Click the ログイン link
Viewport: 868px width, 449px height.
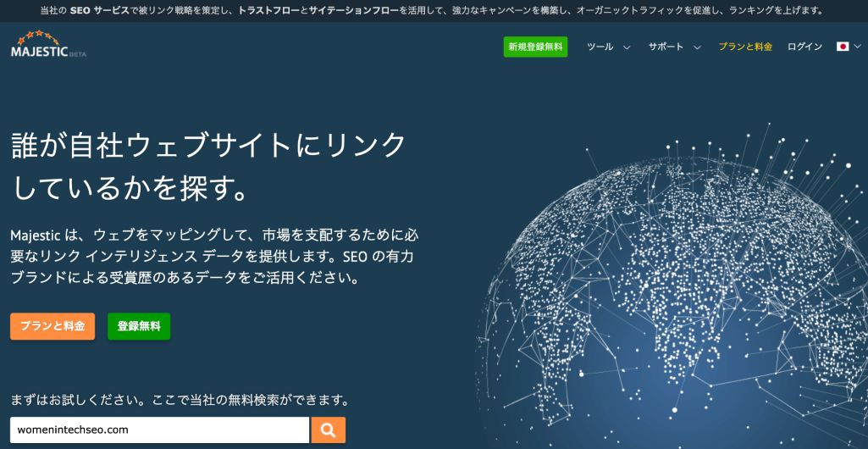pyautogui.click(x=804, y=47)
